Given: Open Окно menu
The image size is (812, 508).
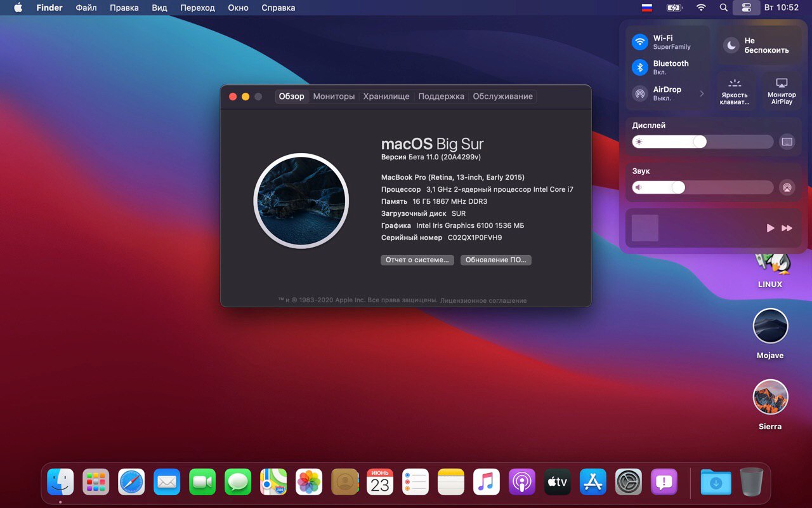Looking at the screenshot, I should point(238,8).
